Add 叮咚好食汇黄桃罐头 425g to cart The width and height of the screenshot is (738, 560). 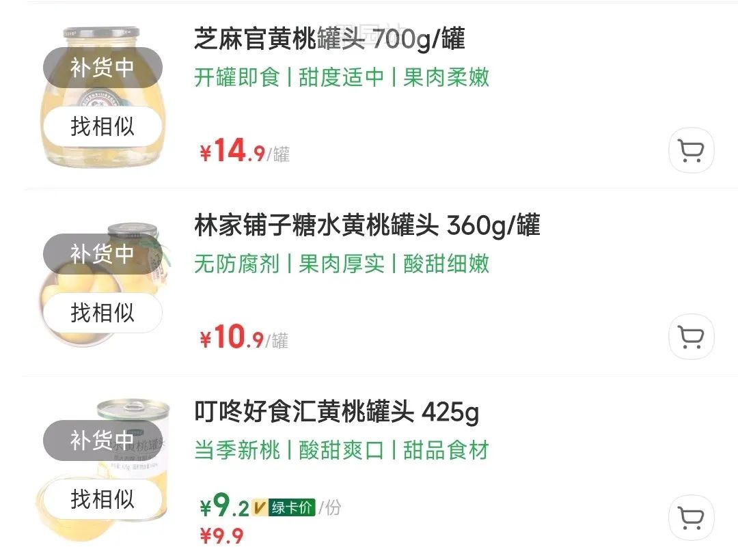point(691,518)
